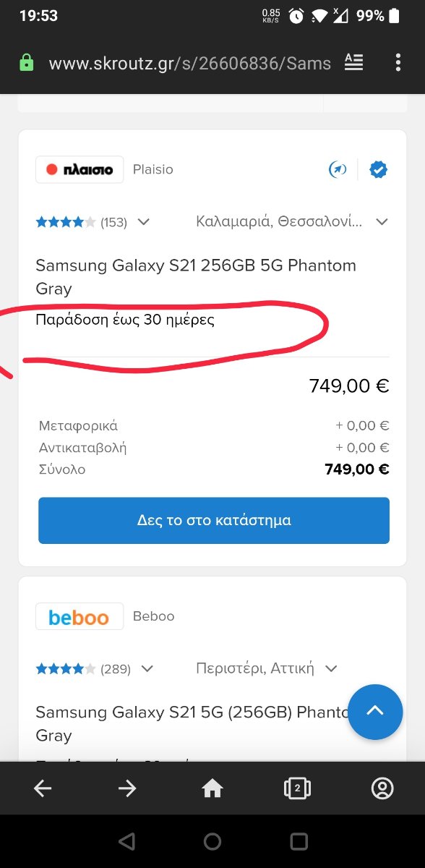Open the account profile icon in bottom bar

[382, 788]
